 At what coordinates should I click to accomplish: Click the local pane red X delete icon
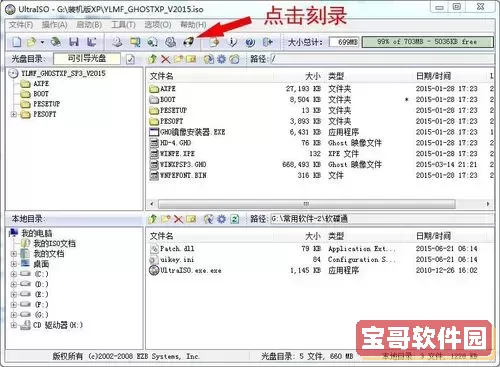click(x=178, y=219)
